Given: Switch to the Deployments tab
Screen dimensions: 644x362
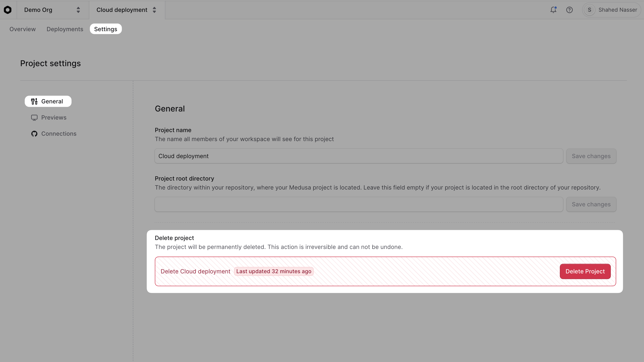Looking at the screenshot, I should (x=65, y=29).
